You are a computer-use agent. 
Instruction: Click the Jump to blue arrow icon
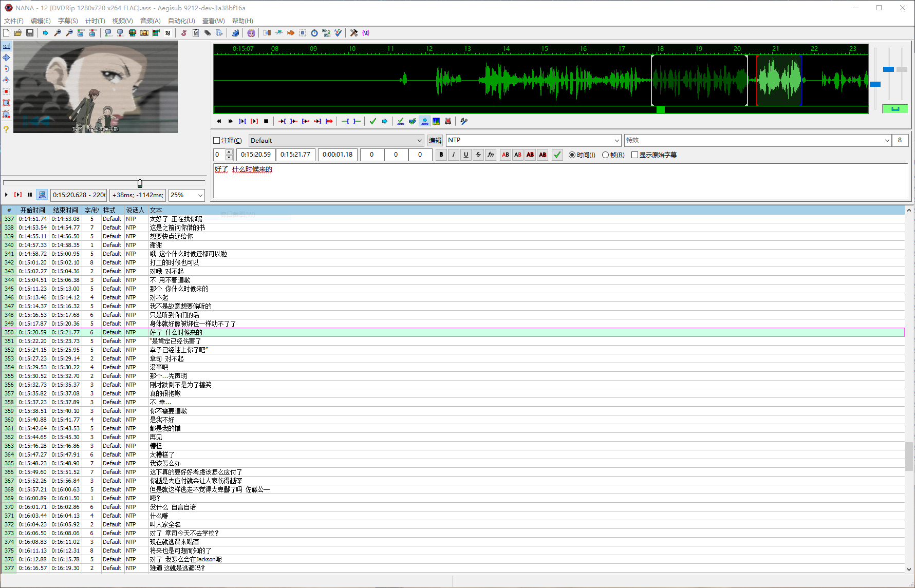click(x=46, y=33)
